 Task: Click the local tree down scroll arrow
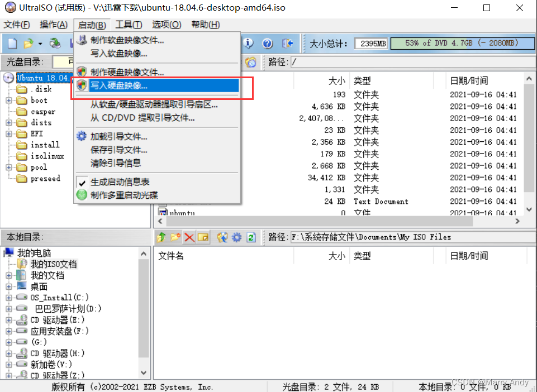[x=144, y=373]
